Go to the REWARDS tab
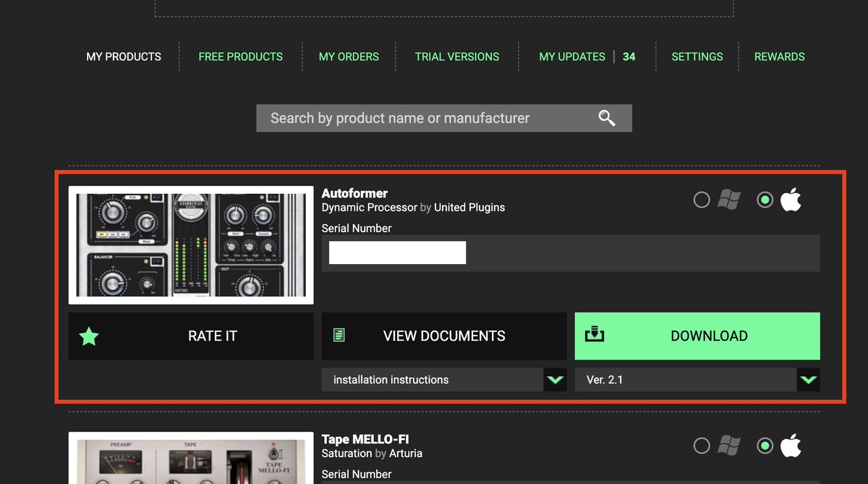This screenshot has height=484, width=868. tap(780, 56)
